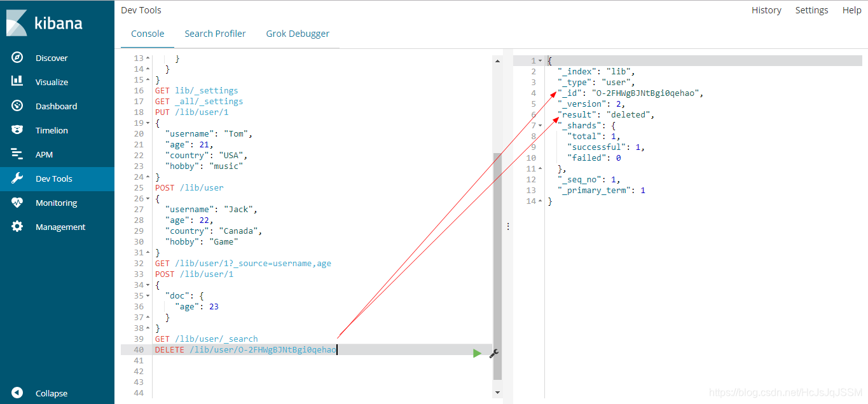Click the "_id" response line
Screen dimensions: 868x404
(x=631, y=93)
